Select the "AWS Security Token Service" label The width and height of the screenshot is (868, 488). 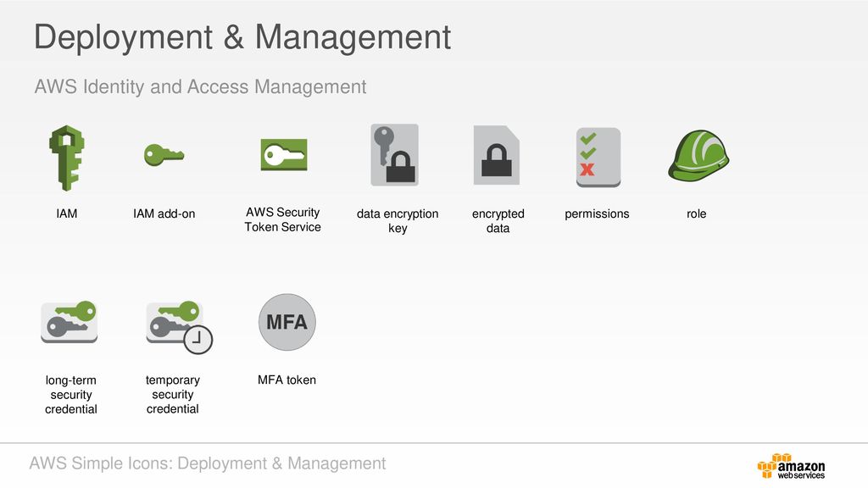pos(283,219)
